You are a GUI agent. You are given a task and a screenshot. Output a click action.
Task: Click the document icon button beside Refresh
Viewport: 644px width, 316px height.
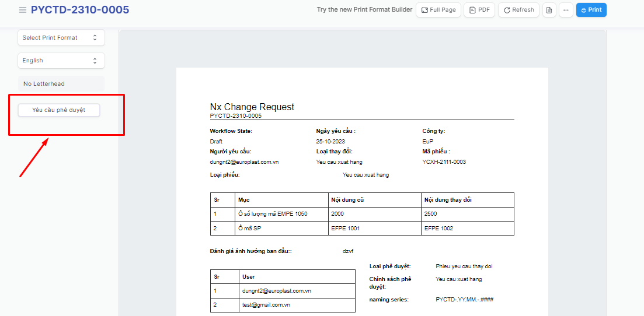[549, 10]
